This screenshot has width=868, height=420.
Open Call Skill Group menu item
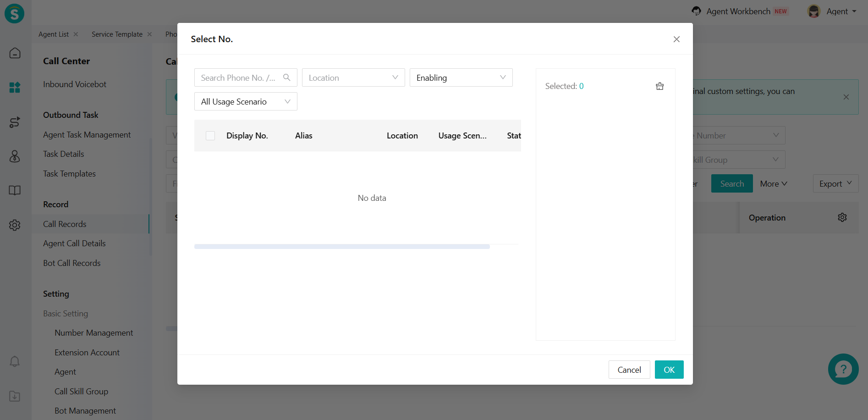82,392
